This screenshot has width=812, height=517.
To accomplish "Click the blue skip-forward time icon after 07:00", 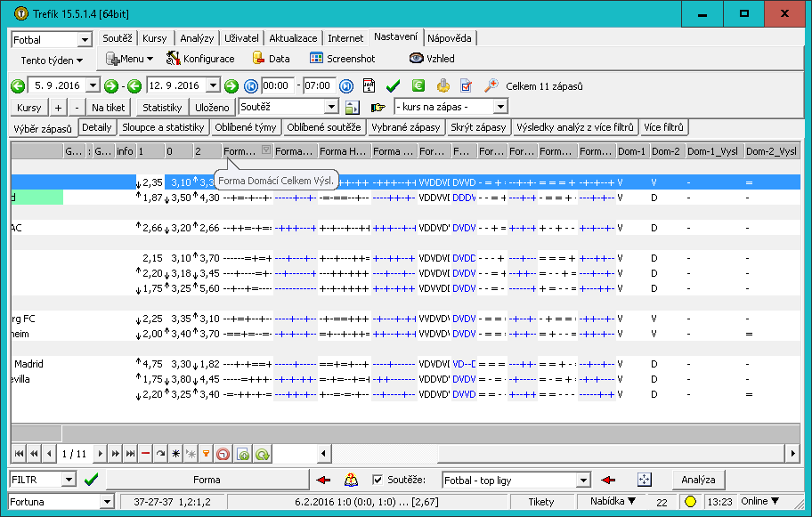I will pos(346,86).
